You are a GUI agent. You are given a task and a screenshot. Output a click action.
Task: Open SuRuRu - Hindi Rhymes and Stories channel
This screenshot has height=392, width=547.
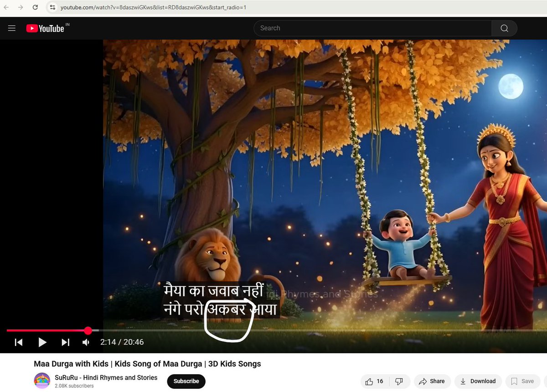(106, 377)
